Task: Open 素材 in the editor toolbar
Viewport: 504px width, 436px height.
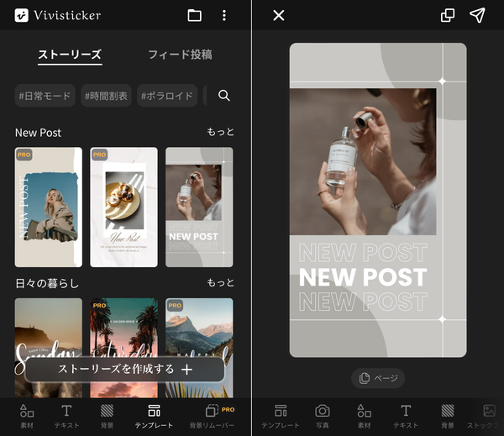Action: pos(365,417)
